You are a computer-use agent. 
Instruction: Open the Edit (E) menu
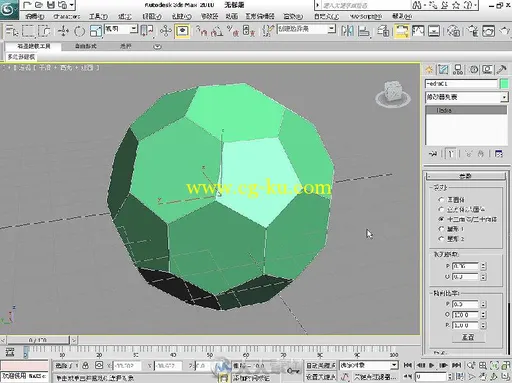point(35,16)
